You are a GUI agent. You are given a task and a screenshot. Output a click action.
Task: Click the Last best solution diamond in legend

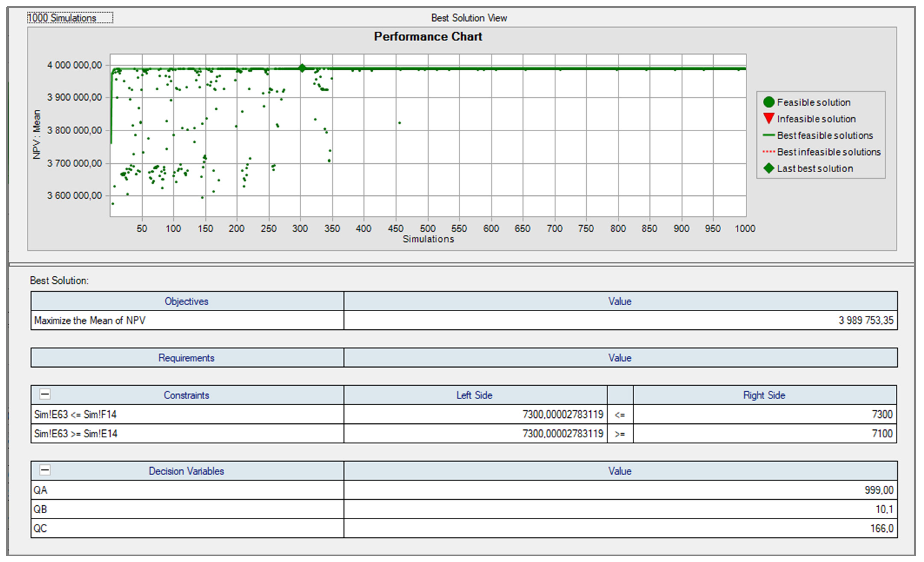click(x=768, y=168)
